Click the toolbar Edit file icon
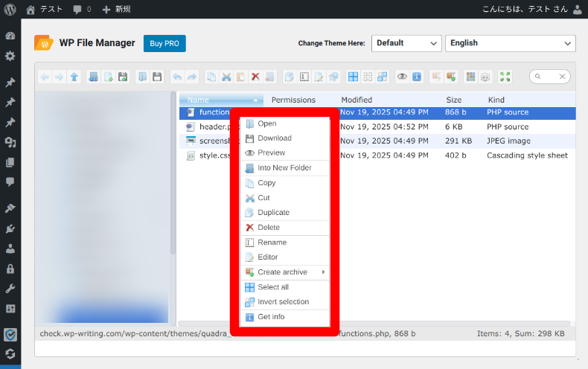Viewport: 588px width, 369px height. coord(319,77)
